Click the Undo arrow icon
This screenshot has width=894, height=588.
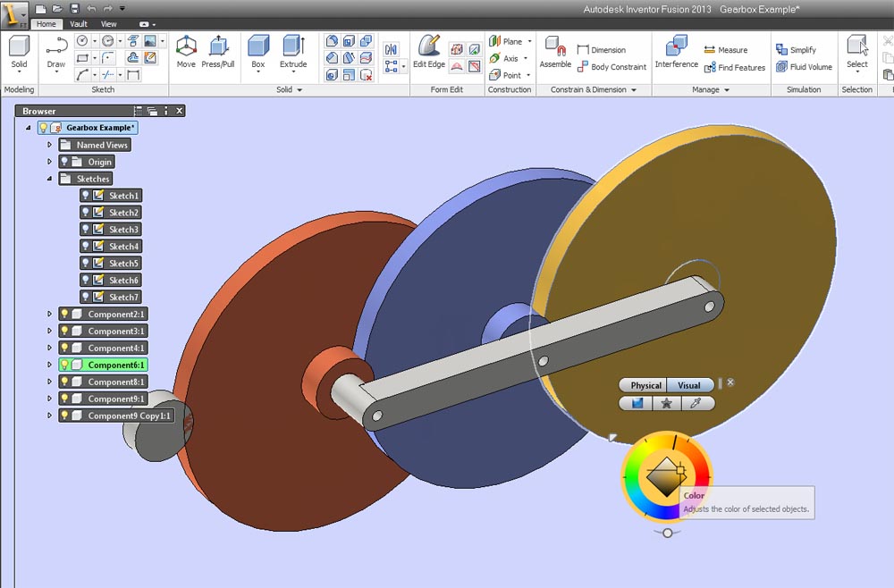[x=91, y=9]
